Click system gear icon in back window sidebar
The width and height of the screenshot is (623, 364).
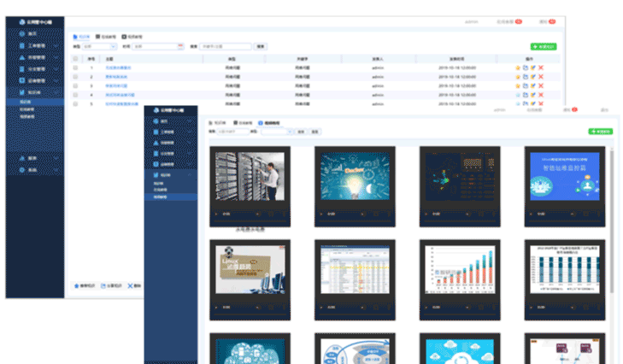[x=22, y=170]
